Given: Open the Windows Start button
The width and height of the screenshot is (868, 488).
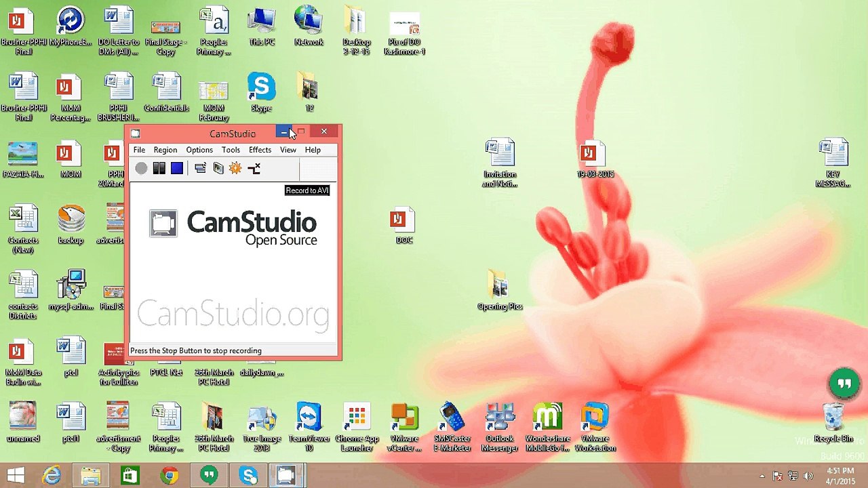Looking at the screenshot, I should pyautogui.click(x=16, y=476).
